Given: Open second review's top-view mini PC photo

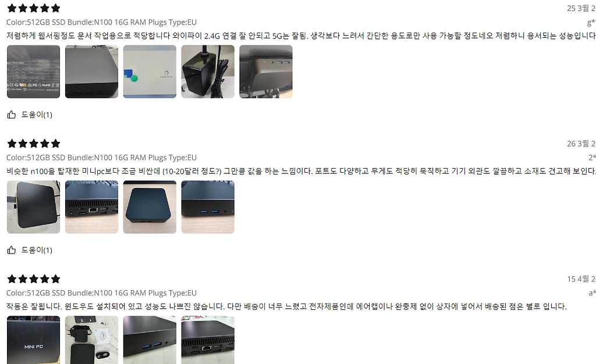Looking at the screenshot, I should point(33,207).
